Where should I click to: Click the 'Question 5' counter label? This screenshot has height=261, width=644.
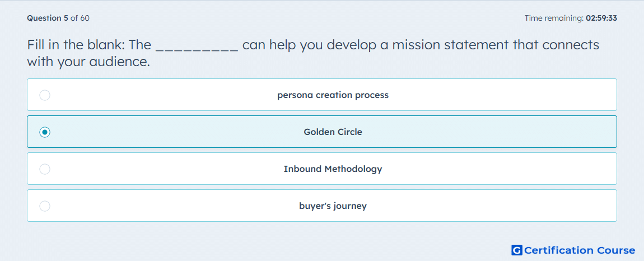point(48,18)
